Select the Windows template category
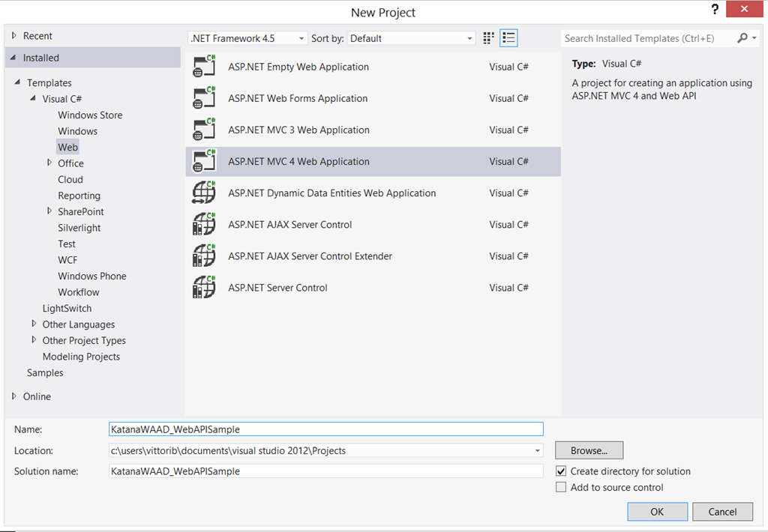Image resolution: width=768 pixels, height=532 pixels. coord(77,131)
